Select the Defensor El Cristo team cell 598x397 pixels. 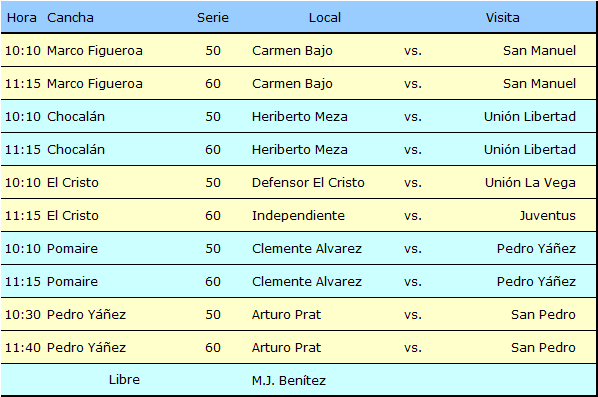[308, 182]
